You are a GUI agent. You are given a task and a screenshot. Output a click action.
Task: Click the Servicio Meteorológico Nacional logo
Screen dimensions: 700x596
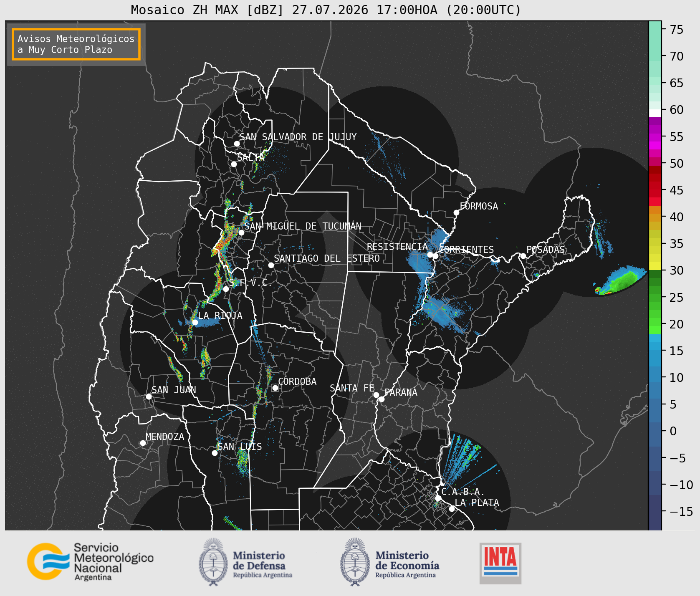(x=91, y=561)
